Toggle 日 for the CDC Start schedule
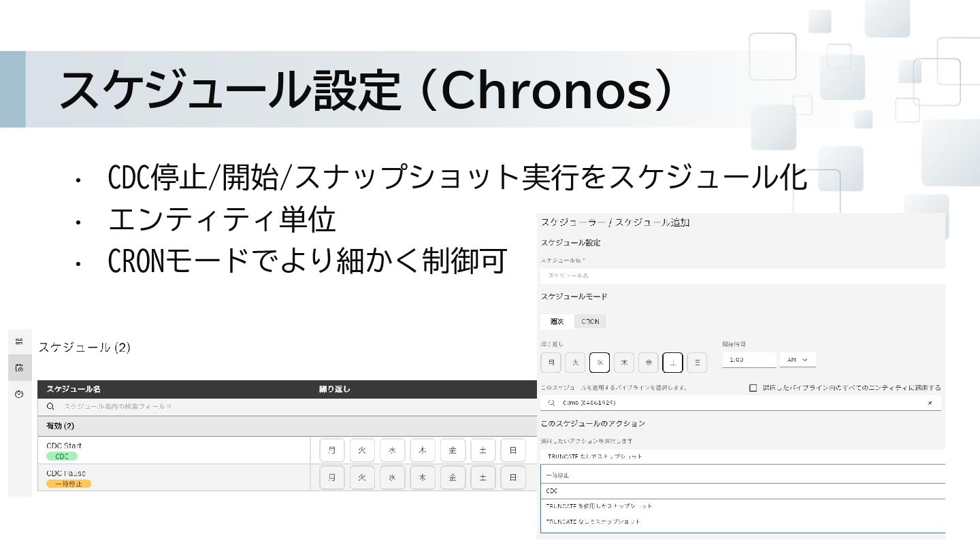Image resolution: width=980 pixels, height=551 pixels. (513, 450)
